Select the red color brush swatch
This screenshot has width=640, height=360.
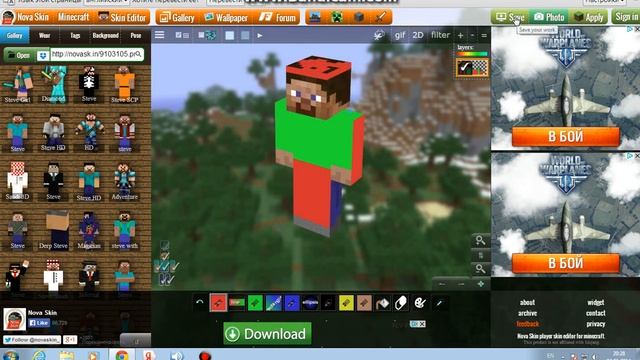point(218,303)
